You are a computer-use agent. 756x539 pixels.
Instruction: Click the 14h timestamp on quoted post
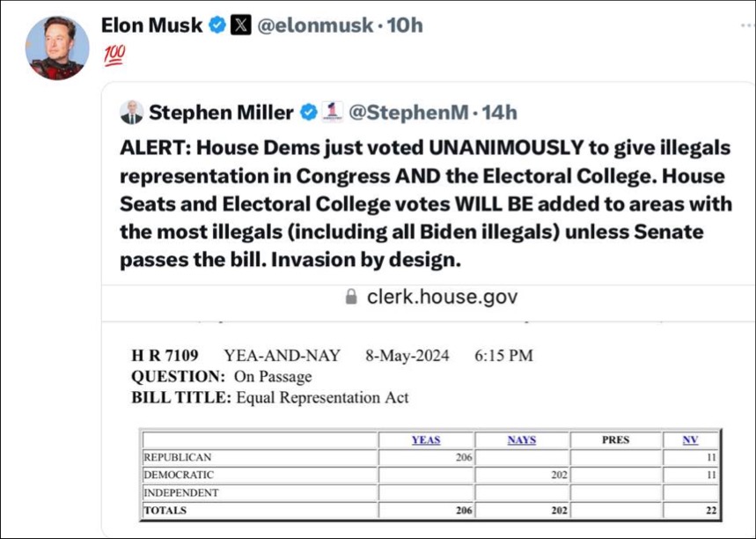coord(500,113)
